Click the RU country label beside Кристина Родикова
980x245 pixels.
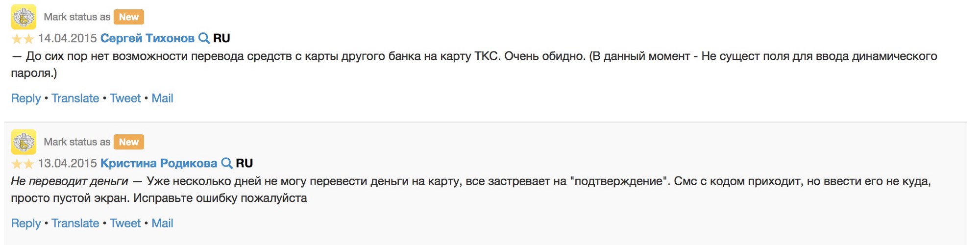pyautogui.click(x=245, y=163)
